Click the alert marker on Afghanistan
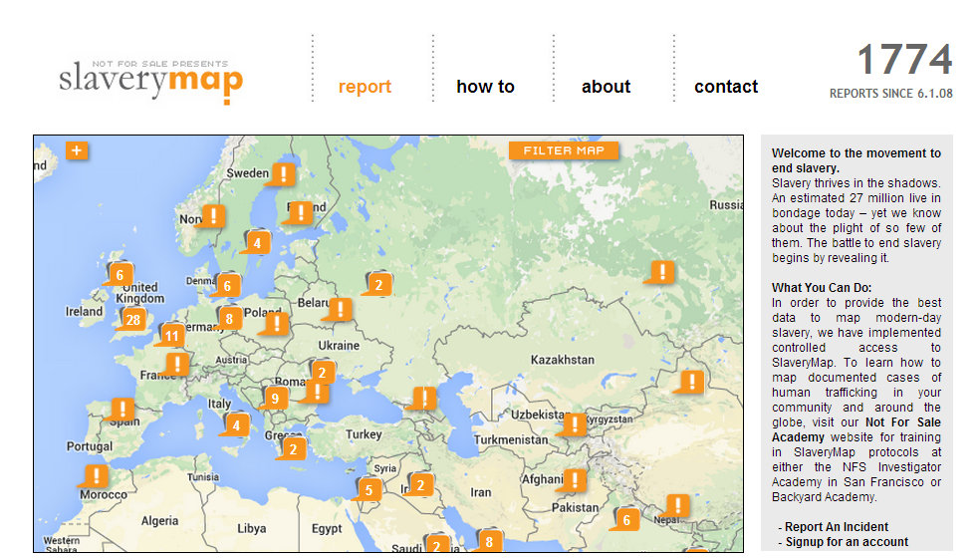The image size is (980, 560). pyautogui.click(x=573, y=480)
